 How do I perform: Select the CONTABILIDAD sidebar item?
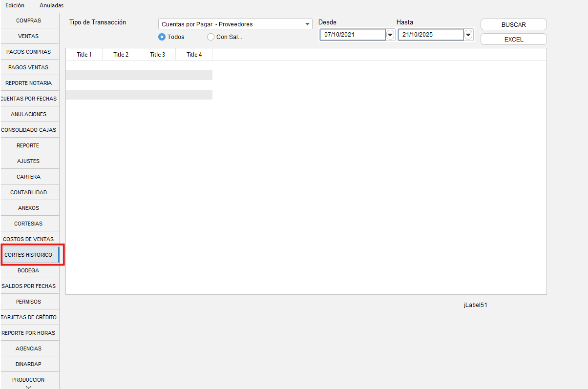(x=28, y=192)
